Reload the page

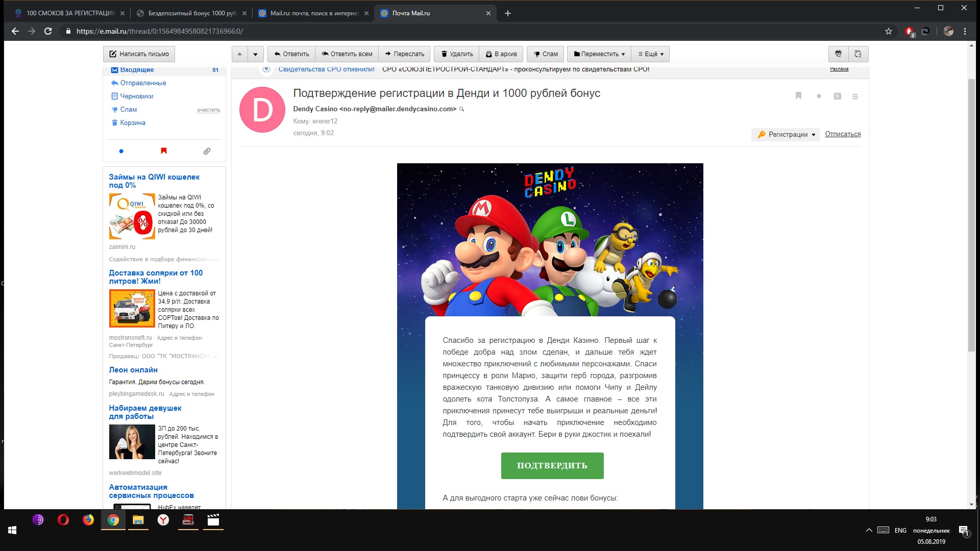coord(48,31)
